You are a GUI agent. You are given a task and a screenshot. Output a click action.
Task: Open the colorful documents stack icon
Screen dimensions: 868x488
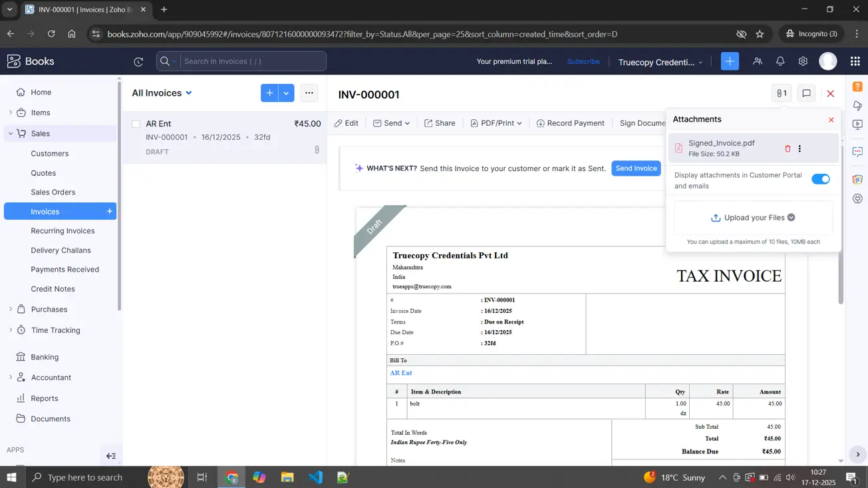(x=857, y=179)
